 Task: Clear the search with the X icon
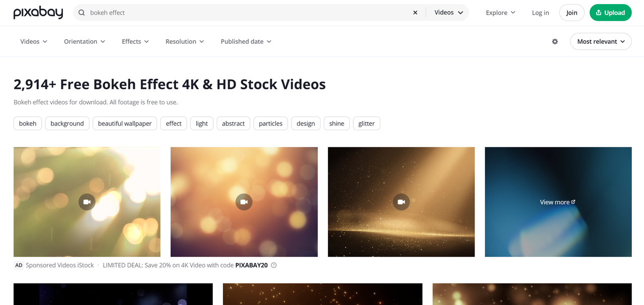tap(415, 13)
